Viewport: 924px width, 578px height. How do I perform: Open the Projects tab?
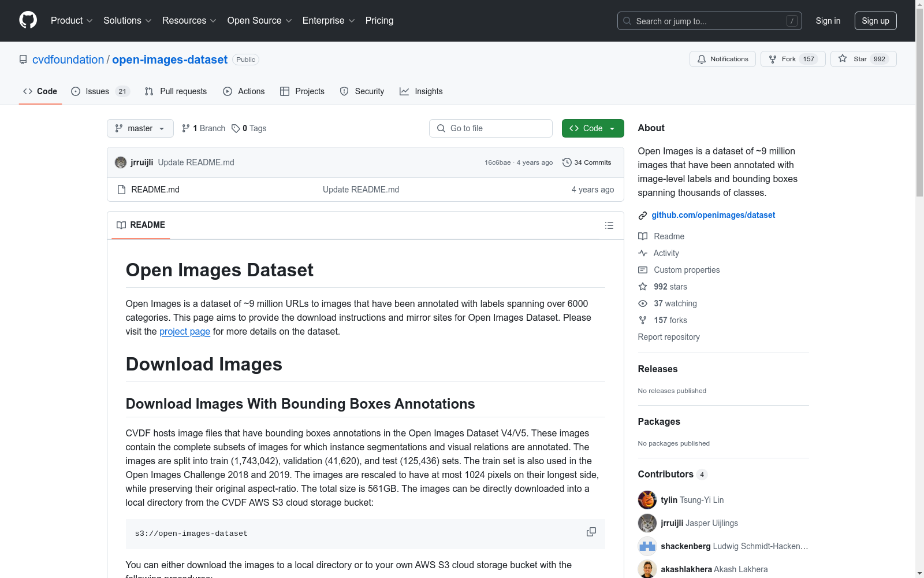tap(302, 91)
